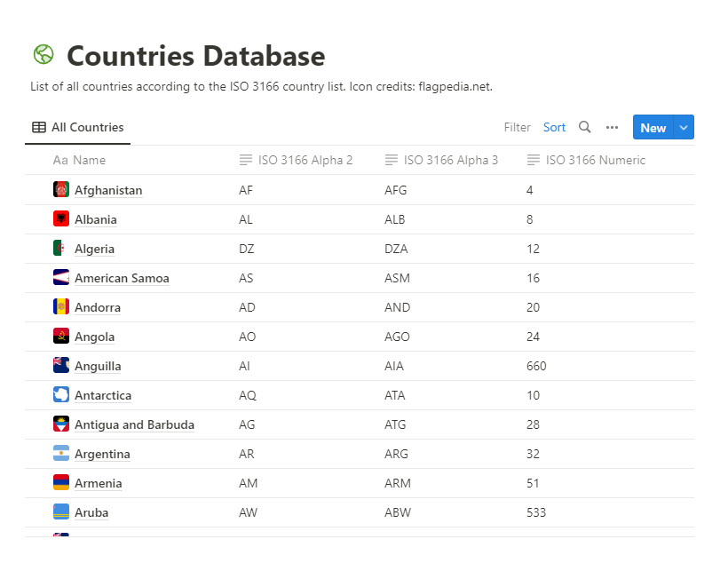Open the ISO 3166 Numeric column menu
Viewport: 728px width, 563px height.
click(586, 160)
